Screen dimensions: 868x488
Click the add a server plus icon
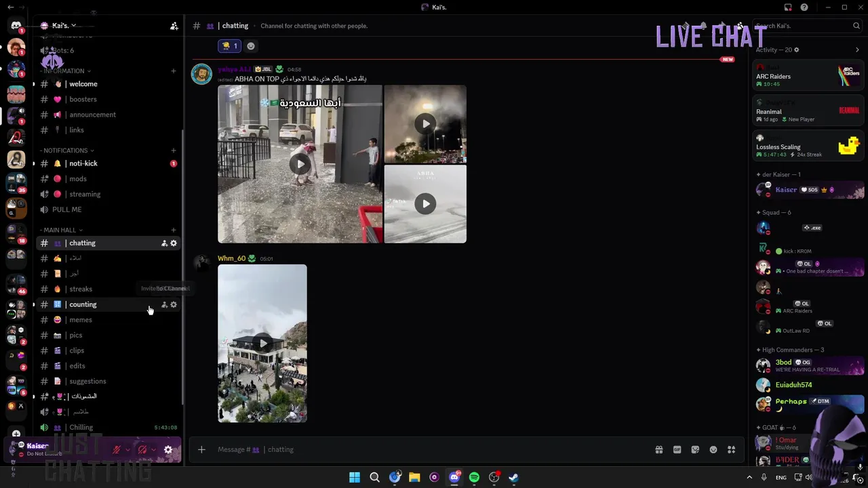point(16,434)
